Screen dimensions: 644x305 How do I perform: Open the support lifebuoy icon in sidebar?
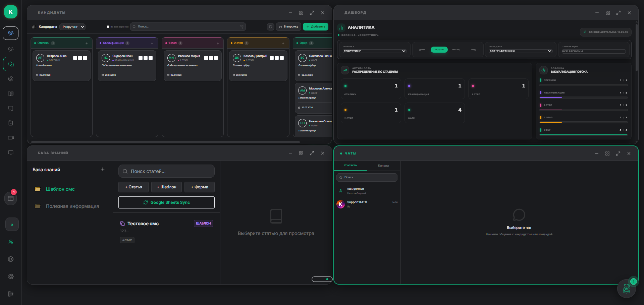(x=11, y=259)
